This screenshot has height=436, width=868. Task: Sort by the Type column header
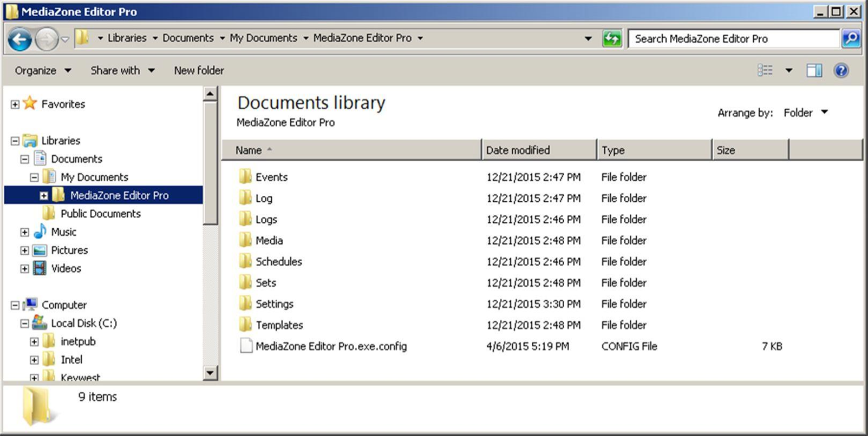pos(654,150)
